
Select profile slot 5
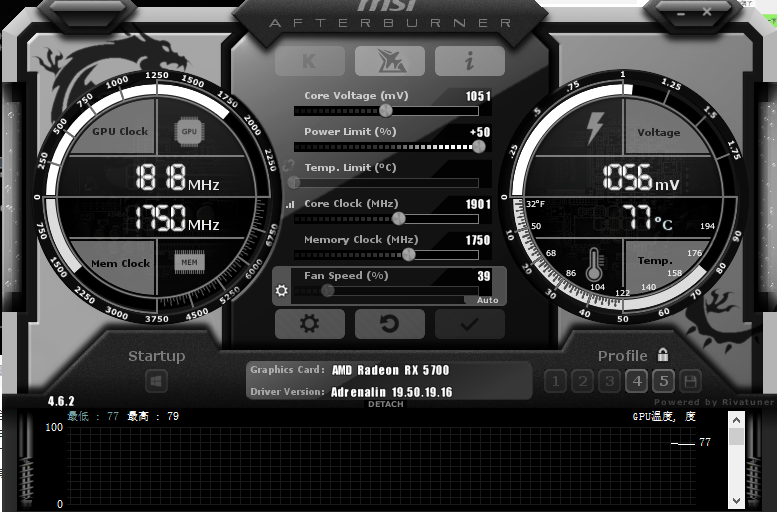(664, 381)
